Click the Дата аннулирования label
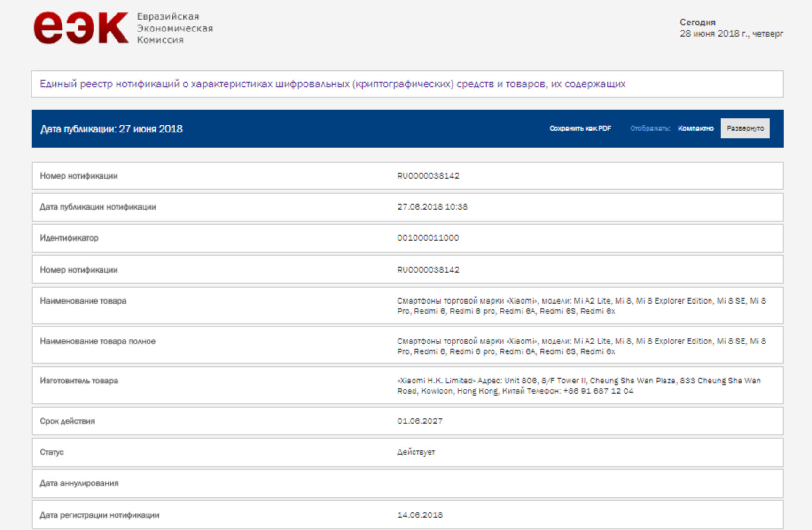Viewport: 812px width, 530px height. tap(79, 483)
